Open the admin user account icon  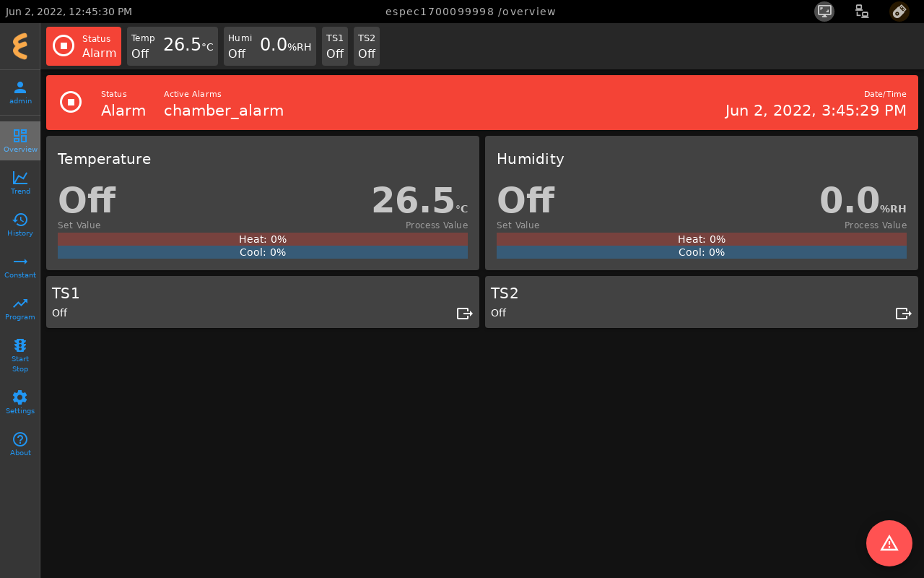(x=20, y=92)
